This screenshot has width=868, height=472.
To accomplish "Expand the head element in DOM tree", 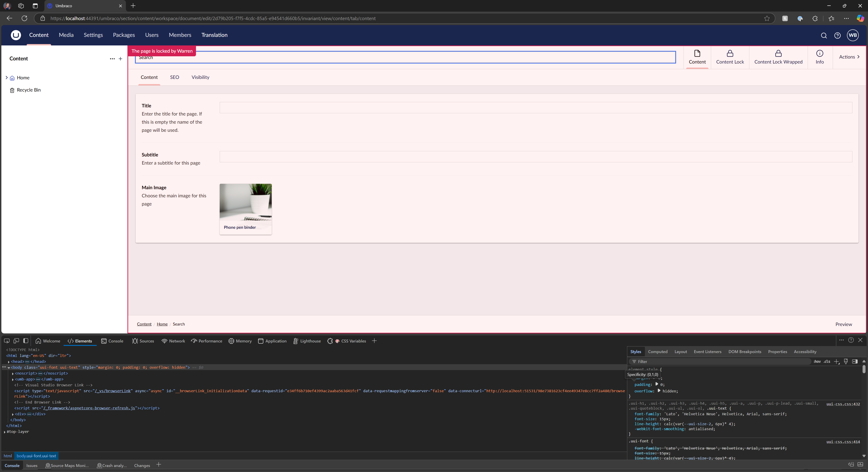I will (x=9, y=362).
